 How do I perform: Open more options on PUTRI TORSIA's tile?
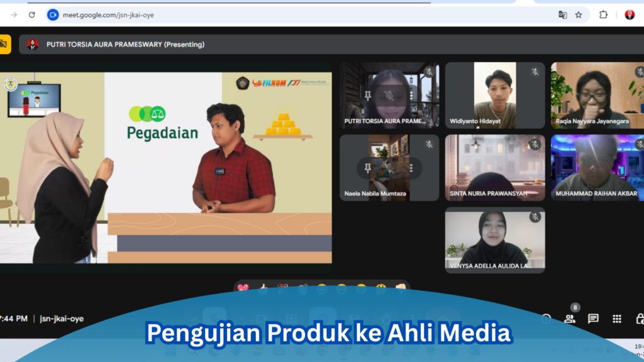(x=411, y=96)
